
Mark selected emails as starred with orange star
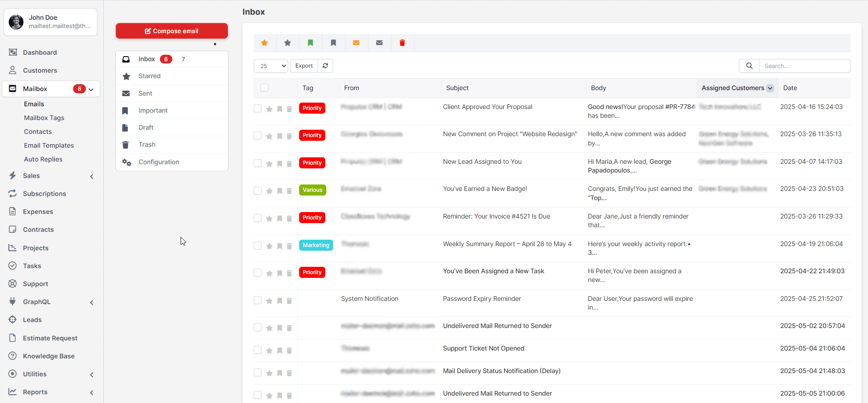coord(265,43)
